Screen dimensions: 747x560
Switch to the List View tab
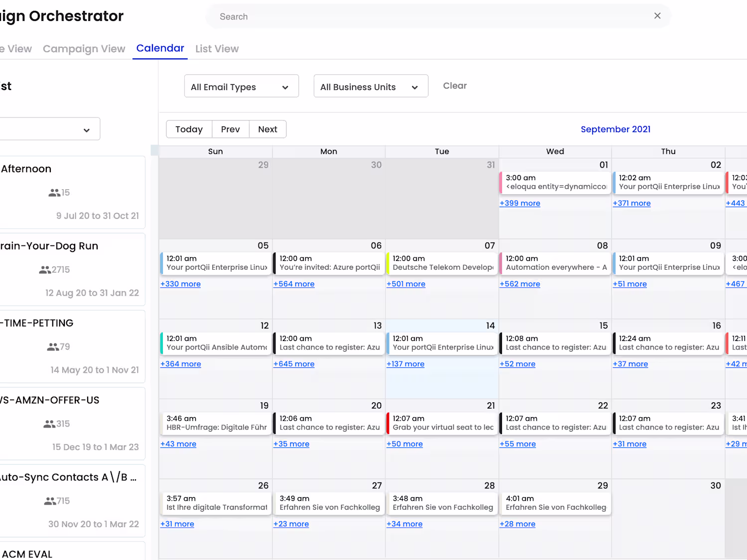[x=217, y=49]
